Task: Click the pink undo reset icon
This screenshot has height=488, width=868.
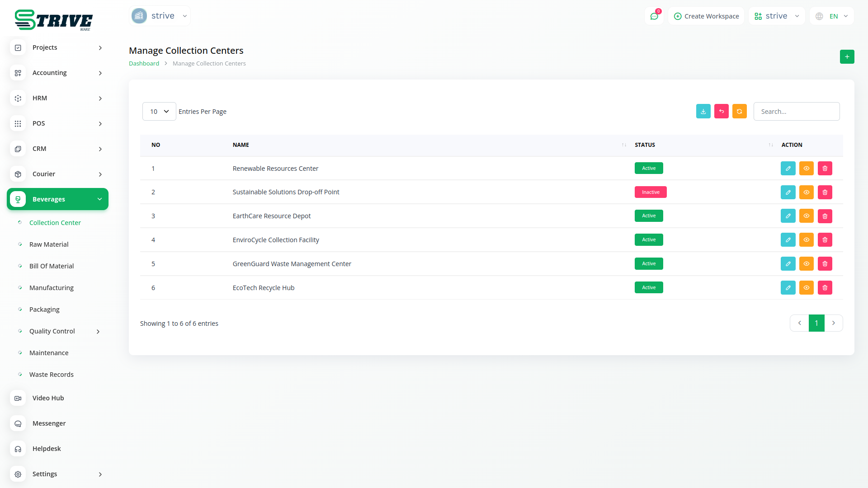Action: coord(721,112)
